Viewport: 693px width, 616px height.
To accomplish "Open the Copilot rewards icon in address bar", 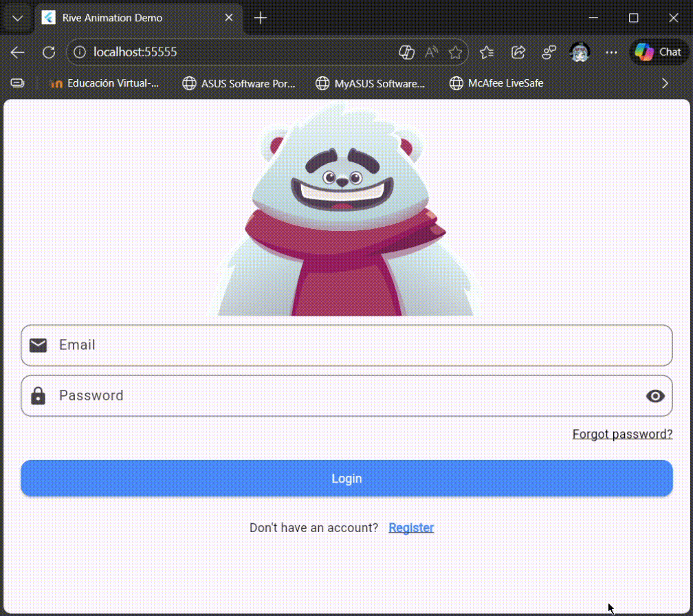I will point(406,52).
